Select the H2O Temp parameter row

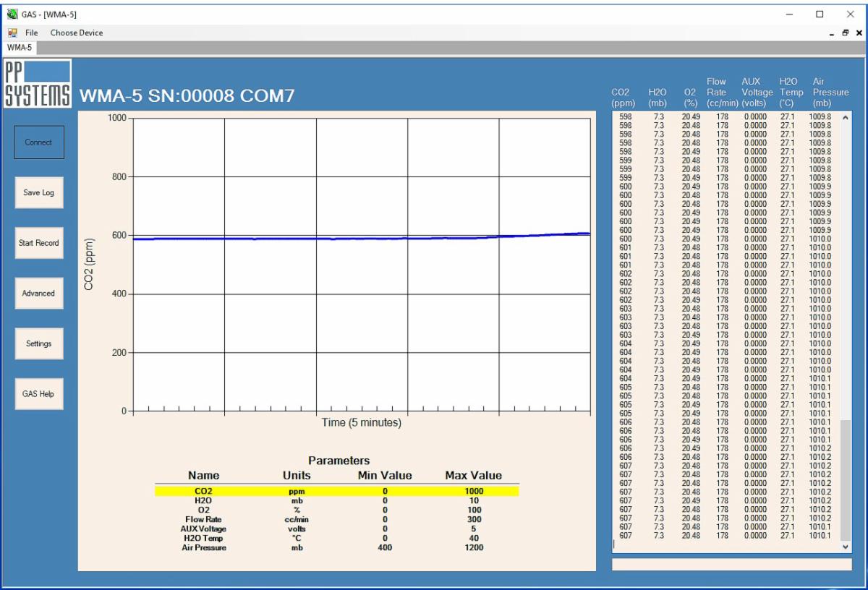click(x=337, y=538)
